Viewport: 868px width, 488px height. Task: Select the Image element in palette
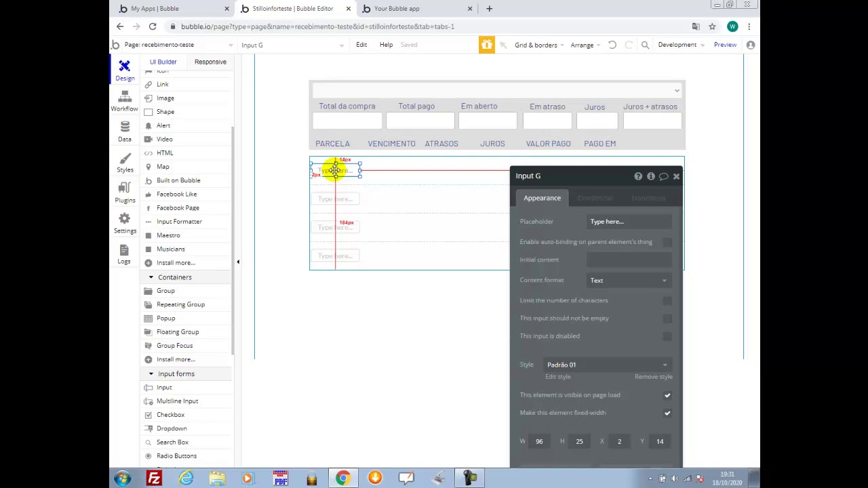[165, 98]
